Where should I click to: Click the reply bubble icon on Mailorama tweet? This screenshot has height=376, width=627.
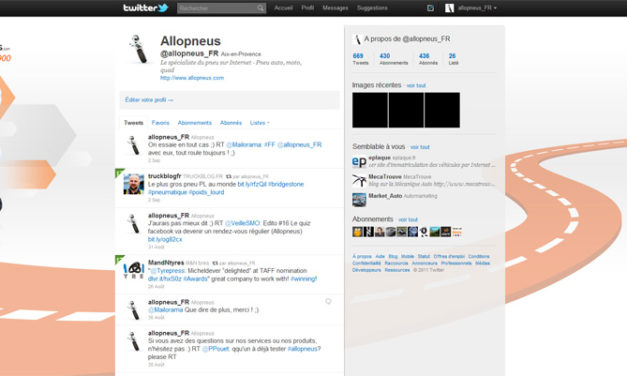pos(328,302)
